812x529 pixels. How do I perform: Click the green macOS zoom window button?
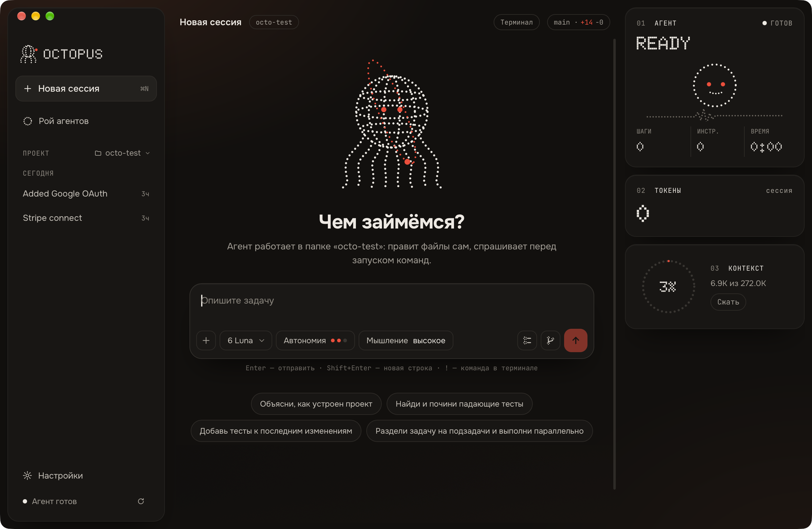point(50,16)
